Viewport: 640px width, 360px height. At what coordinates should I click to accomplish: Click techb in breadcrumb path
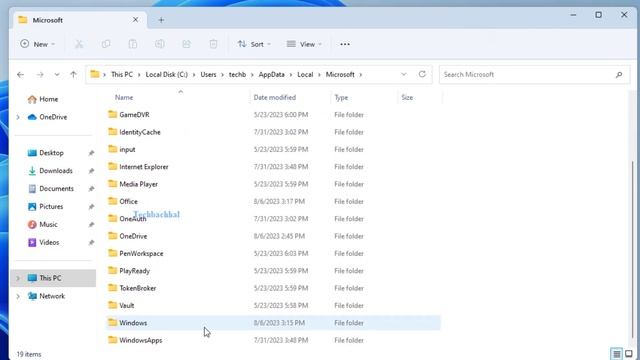238,75
